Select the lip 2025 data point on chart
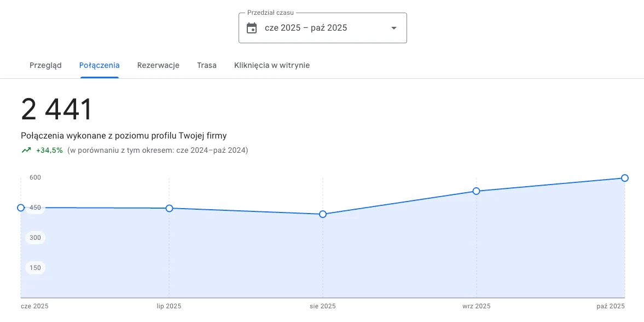The height and width of the screenshot is (322, 644). [169, 208]
